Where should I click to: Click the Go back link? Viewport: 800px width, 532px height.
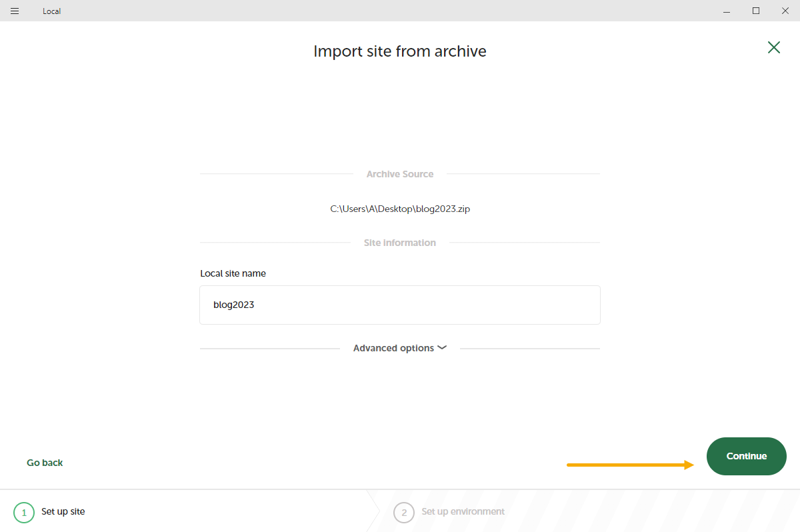(x=45, y=463)
